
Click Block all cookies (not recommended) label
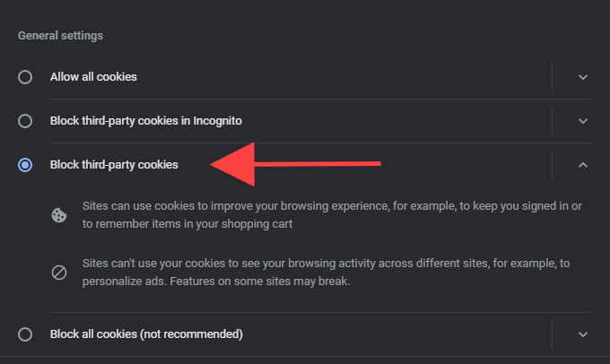tap(146, 334)
